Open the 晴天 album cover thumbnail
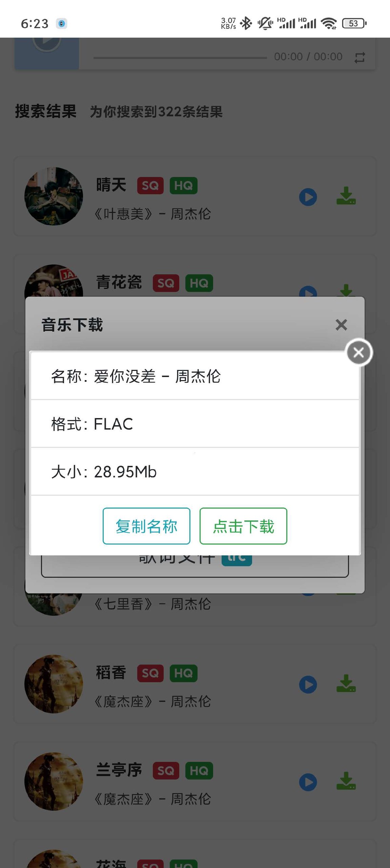Image resolution: width=390 pixels, height=868 pixels. click(54, 196)
